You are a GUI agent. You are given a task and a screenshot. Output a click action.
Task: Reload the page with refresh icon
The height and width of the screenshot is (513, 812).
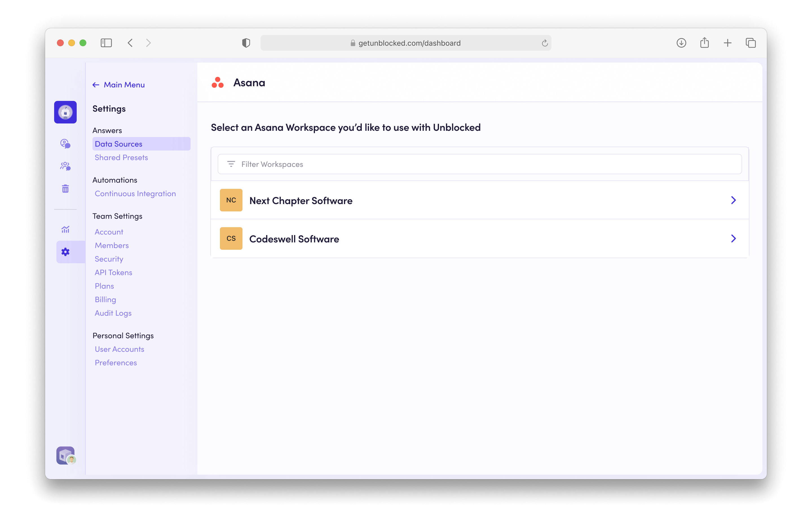(x=545, y=43)
